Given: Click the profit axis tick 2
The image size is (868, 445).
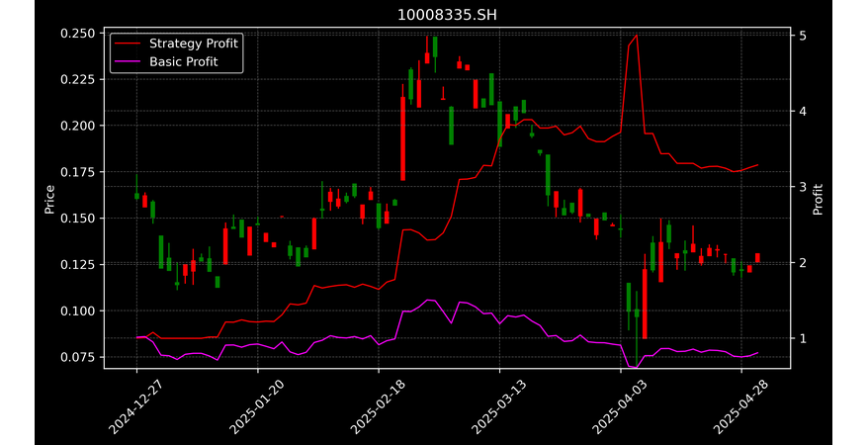Looking at the screenshot, I should click(x=802, y=262).
